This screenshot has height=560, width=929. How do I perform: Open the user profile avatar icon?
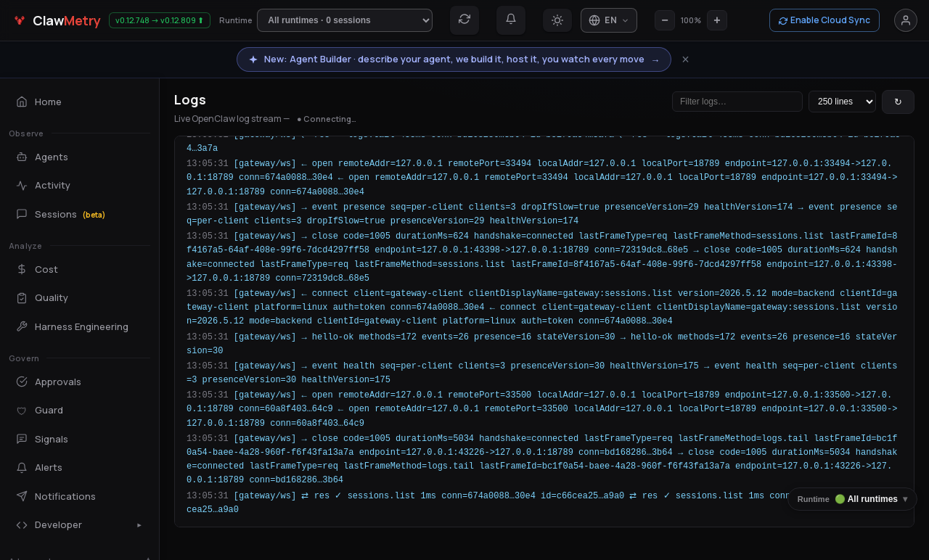(x=906, y=20)
